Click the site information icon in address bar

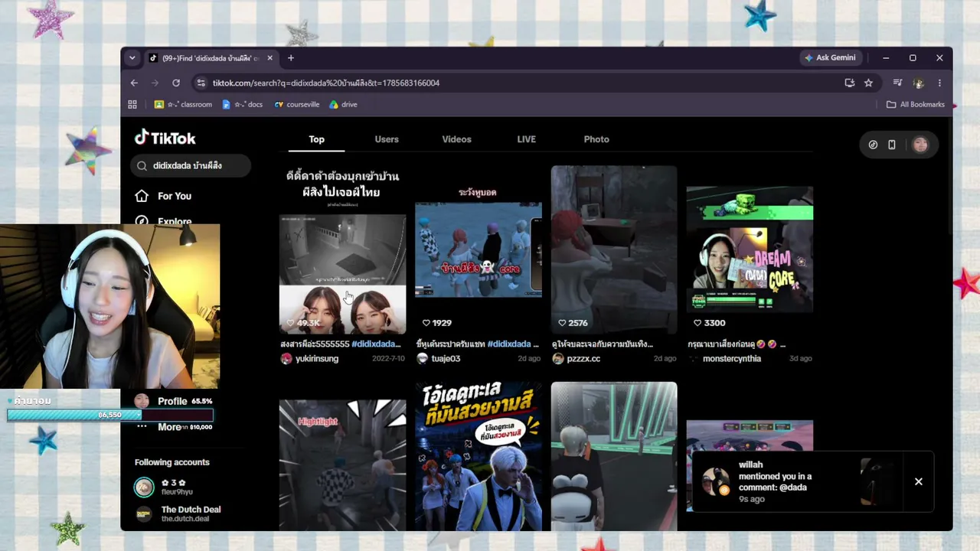201,83
